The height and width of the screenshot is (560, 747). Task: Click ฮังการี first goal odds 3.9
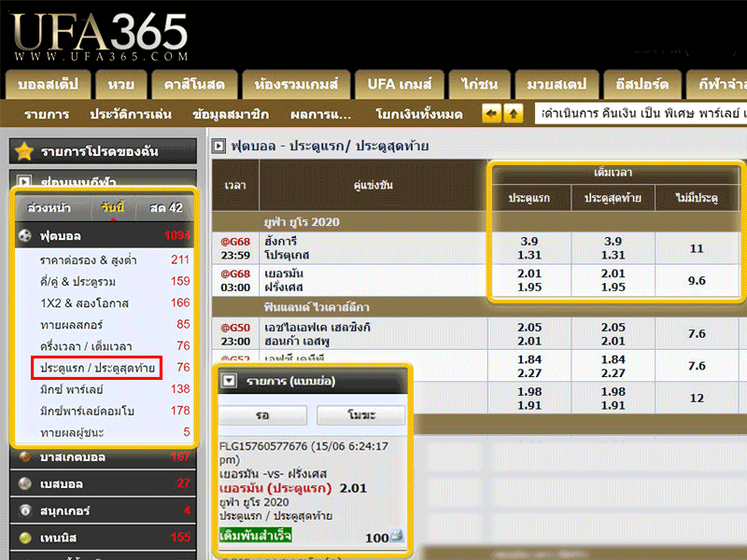[529, 242]
